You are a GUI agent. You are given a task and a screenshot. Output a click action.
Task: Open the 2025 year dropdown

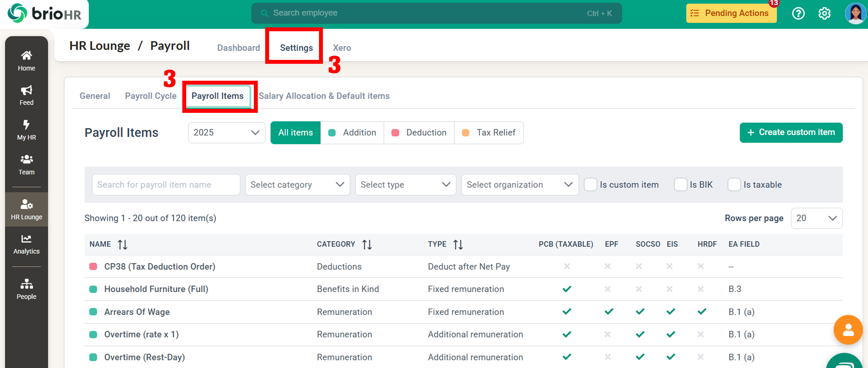coord(227,132)
